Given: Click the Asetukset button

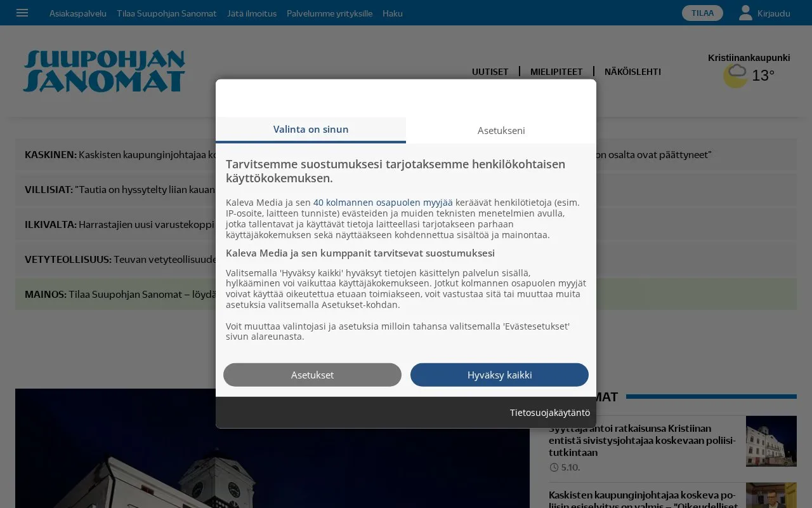Looking at the screenshot, I should [312, 375].
